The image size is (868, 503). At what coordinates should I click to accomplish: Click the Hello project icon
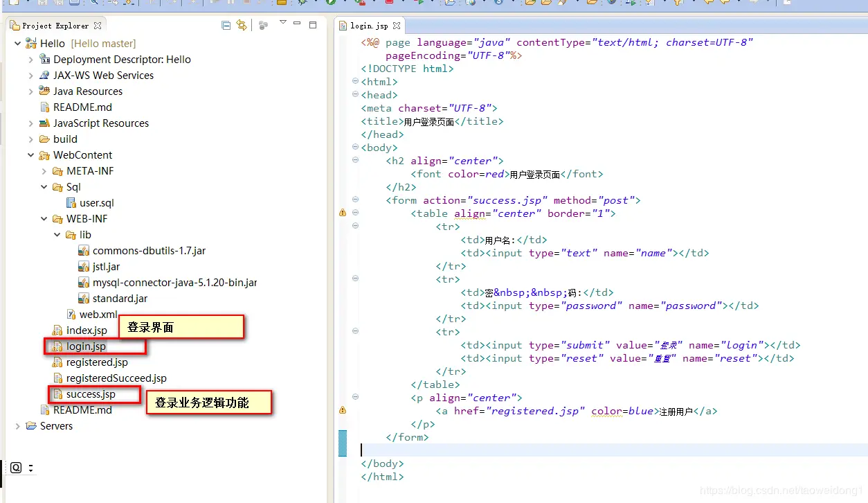tap(31, 43)
